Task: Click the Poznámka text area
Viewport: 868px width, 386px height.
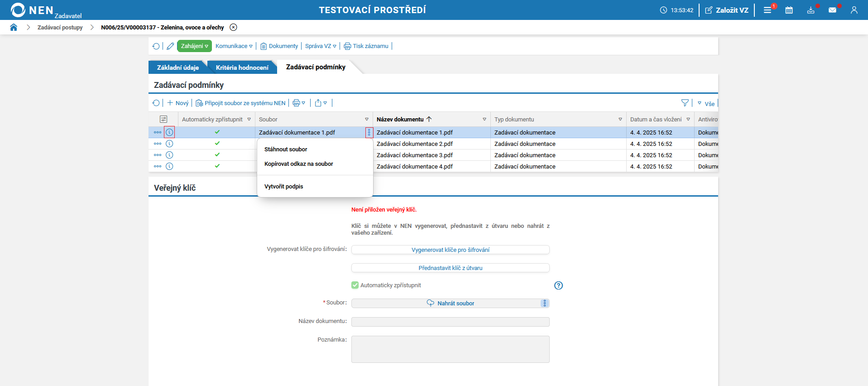Action: pyautogui.click(x=450, y=349)
